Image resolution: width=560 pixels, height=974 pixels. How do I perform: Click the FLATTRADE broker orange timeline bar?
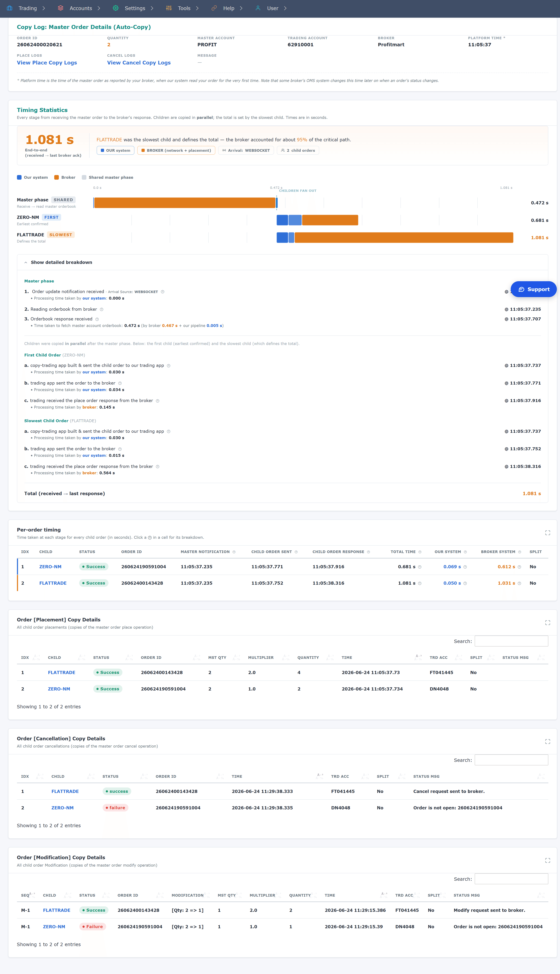tap(404, 238)
